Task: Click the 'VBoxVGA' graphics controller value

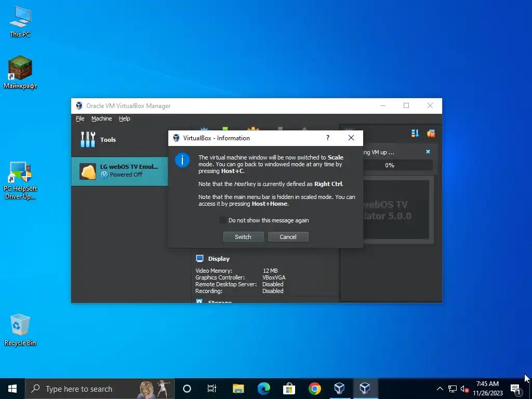Action: 274,277
